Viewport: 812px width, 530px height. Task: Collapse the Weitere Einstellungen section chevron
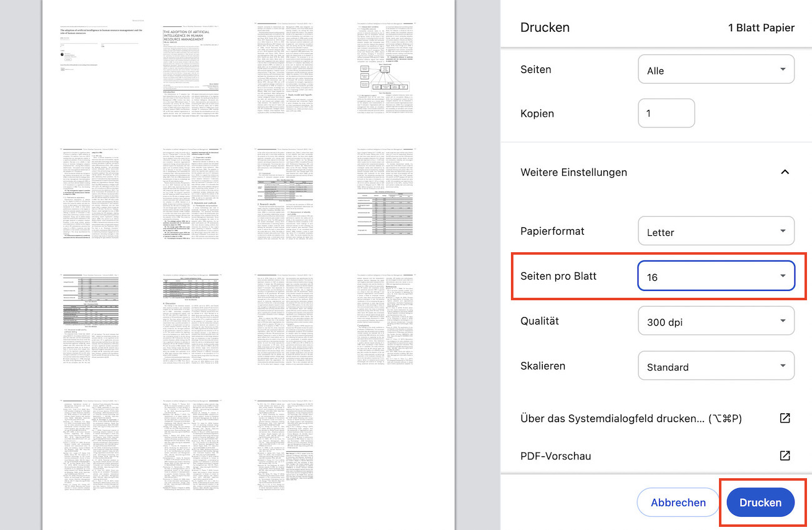[785, 172]
